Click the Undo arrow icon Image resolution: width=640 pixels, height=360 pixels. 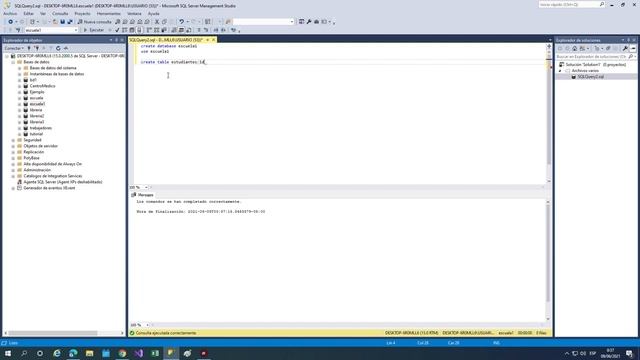tap(182, 22)
